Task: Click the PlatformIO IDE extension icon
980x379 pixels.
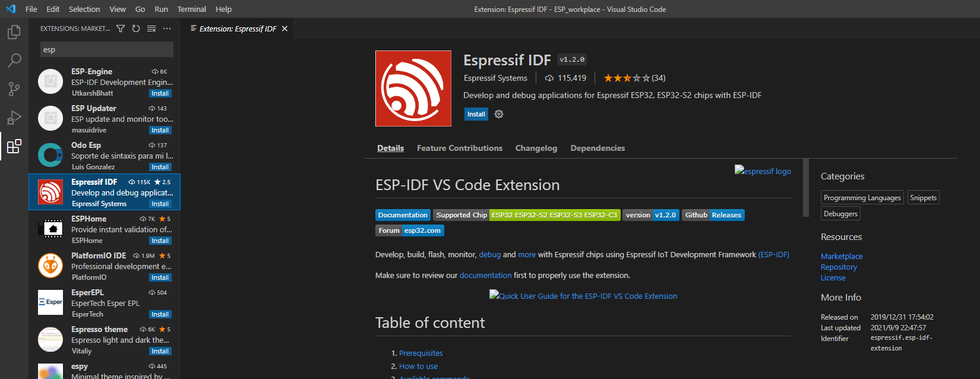Action: point(50,266)
